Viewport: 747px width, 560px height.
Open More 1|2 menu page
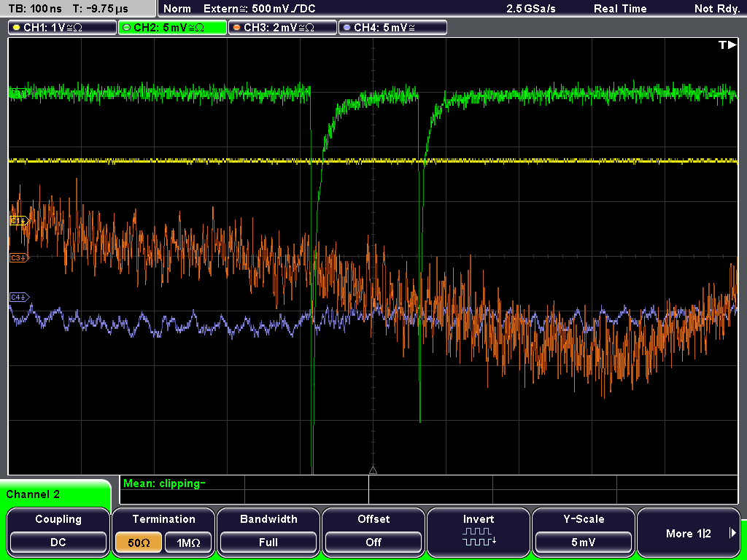click(689, 532)
